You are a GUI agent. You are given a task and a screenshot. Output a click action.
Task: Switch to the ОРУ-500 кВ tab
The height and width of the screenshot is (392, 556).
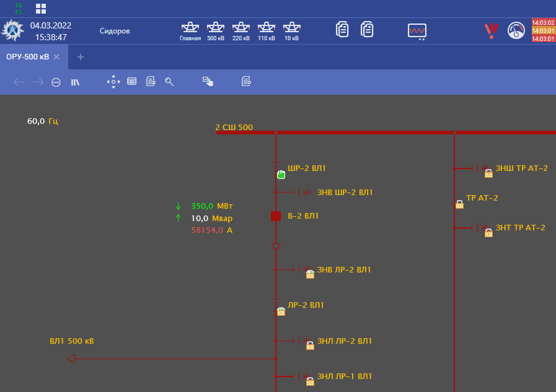pyautogui.click(x=27, y=57)
